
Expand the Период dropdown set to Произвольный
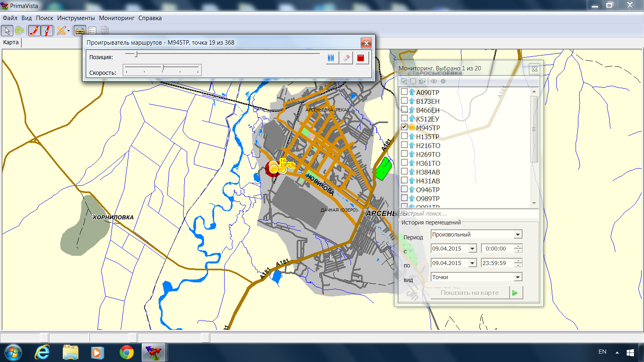click(518, 234)
